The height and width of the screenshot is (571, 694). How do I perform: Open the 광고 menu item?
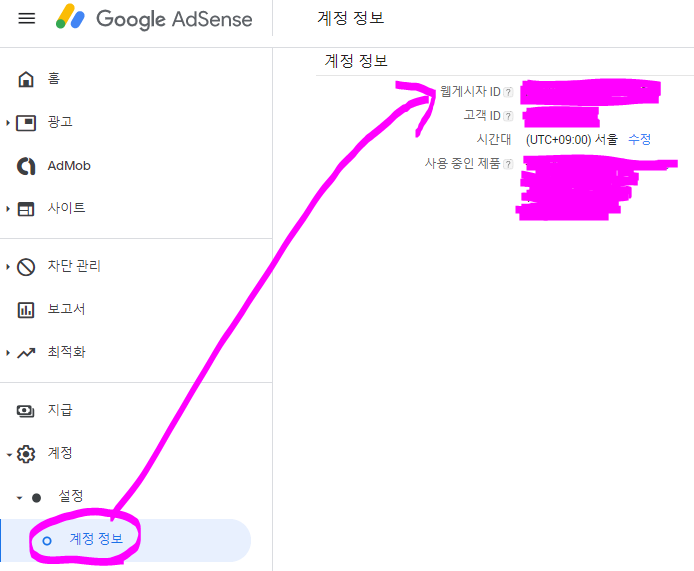[x=60, y=122]
